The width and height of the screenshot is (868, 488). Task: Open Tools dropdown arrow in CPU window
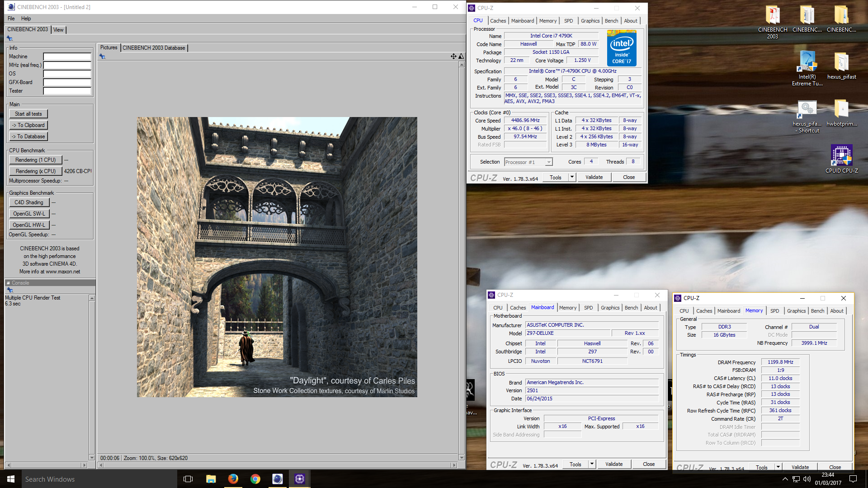(x=572, y=177)
